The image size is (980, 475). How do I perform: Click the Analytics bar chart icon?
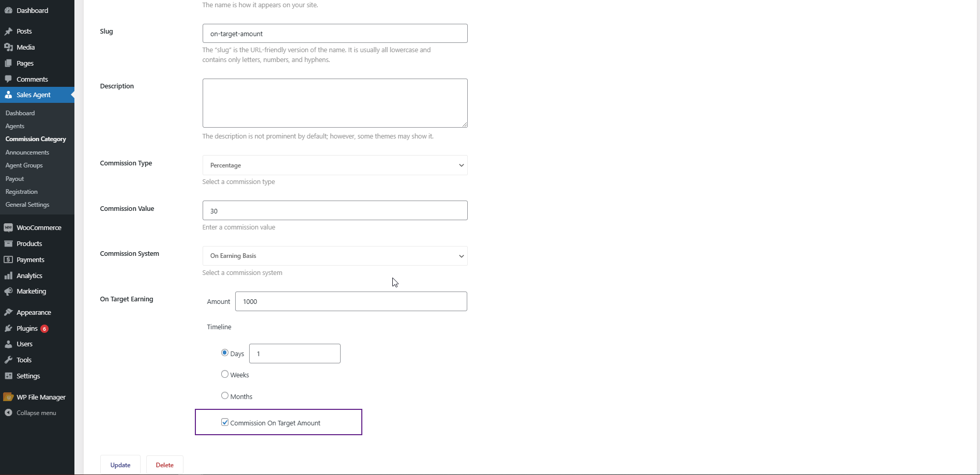click(8, 275)
